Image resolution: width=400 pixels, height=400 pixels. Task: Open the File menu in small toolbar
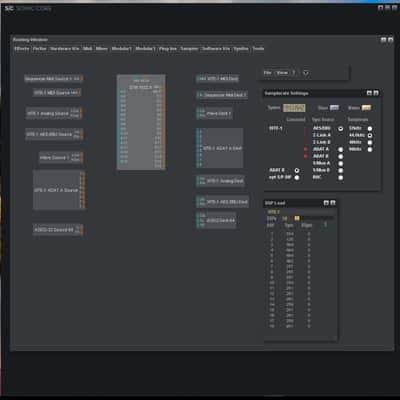point(267,73)
